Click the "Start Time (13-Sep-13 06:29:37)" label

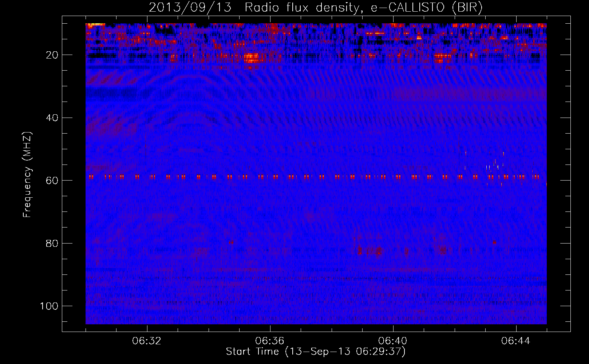pos(316,352)
